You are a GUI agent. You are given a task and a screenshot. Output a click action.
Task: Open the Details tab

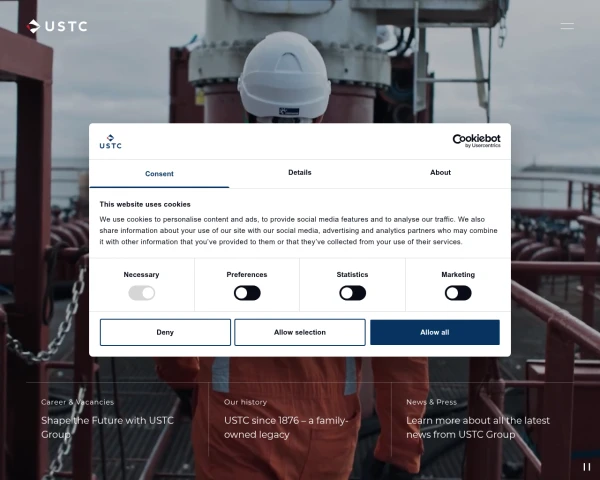299,173
